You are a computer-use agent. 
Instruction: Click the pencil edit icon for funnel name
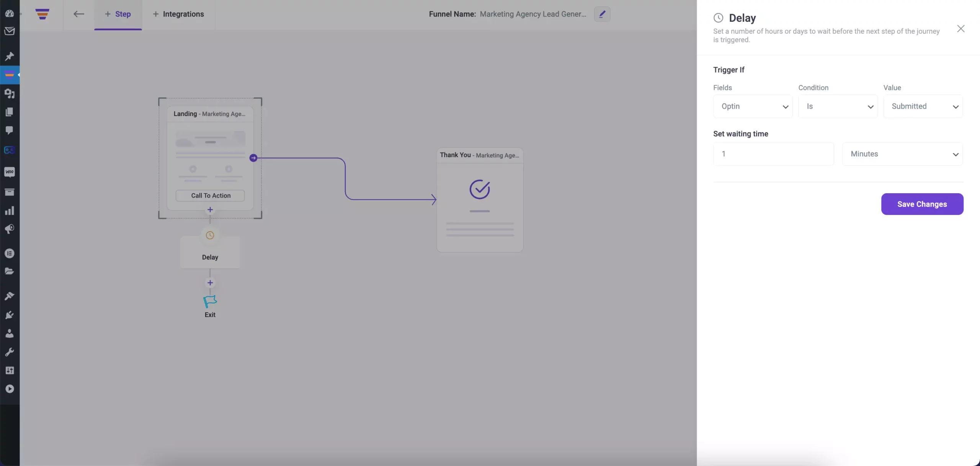(602, 14)
